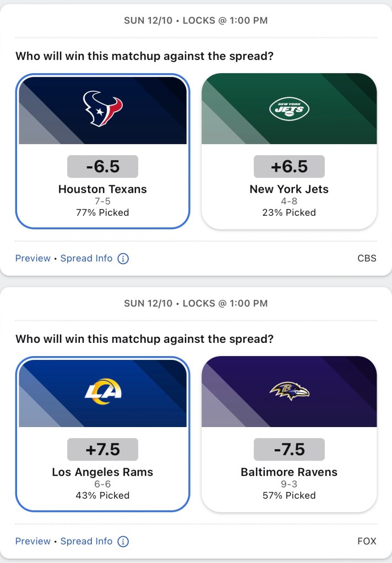
Task: Open info icon in Texans-Jets card
Action: click(123, 259)
